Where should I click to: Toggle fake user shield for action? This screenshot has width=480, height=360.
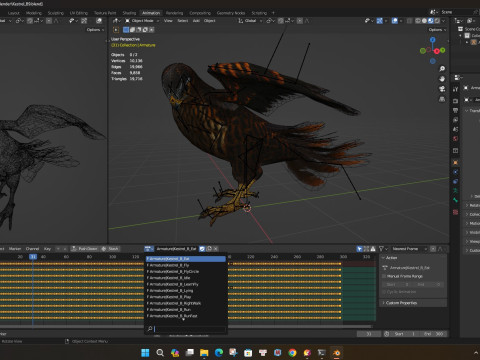[202, 249]
